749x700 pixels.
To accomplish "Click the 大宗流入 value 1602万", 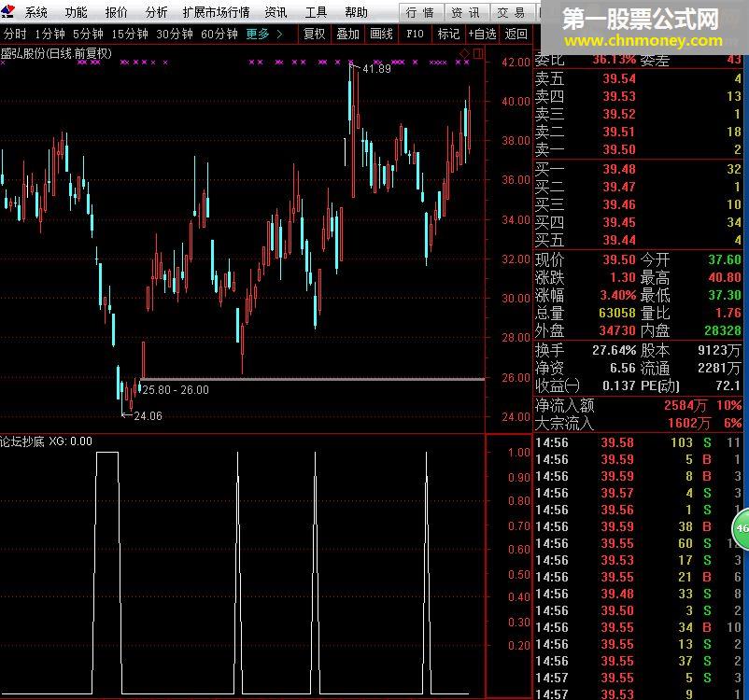I will (x=689, y=423).
